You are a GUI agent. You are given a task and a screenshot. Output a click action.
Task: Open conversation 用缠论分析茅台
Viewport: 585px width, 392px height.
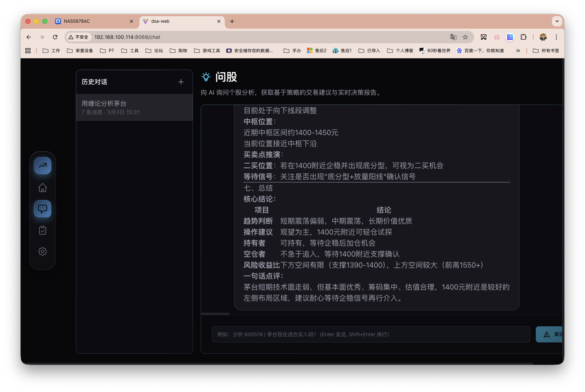coord(134,107)
